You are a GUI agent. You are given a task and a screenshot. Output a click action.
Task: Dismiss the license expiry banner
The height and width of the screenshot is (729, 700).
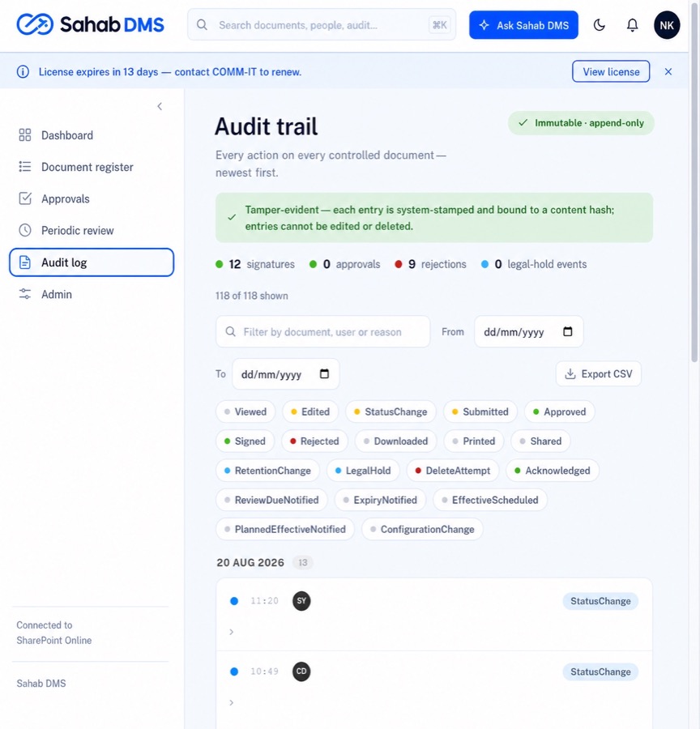(x=668, y=71)
